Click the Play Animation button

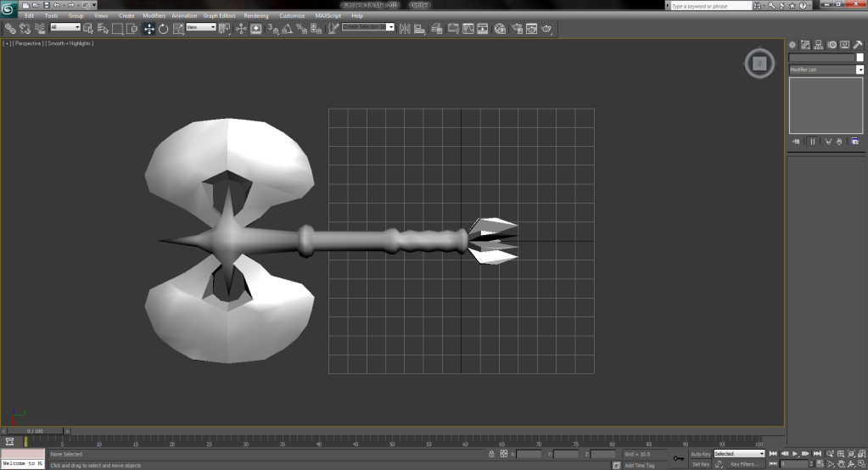(x=795, y=454)
